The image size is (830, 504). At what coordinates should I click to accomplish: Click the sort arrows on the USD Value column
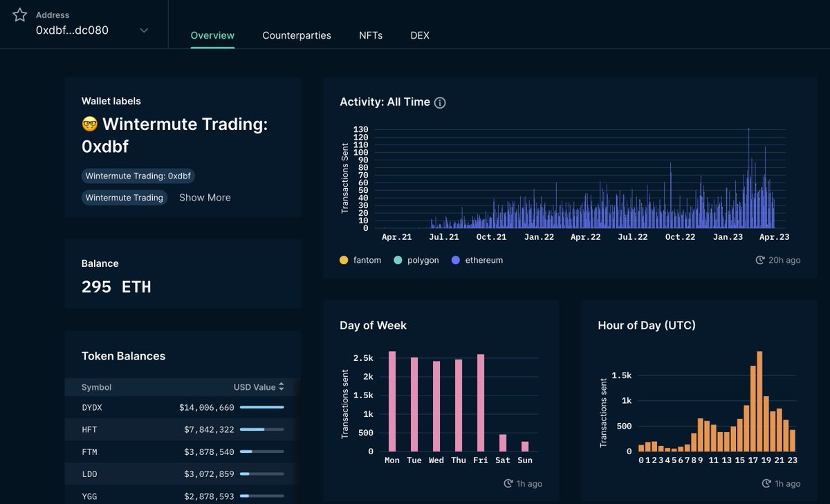point(280,386)
